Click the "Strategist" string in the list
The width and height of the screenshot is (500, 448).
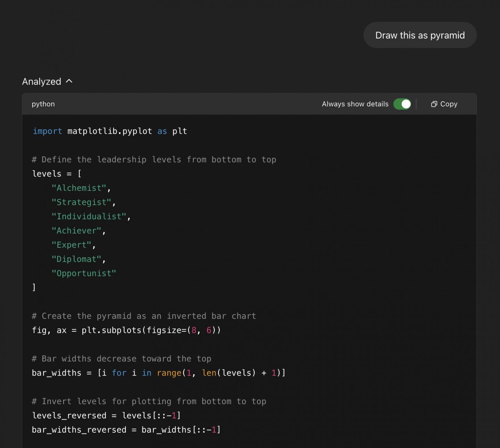pos(81,202)
